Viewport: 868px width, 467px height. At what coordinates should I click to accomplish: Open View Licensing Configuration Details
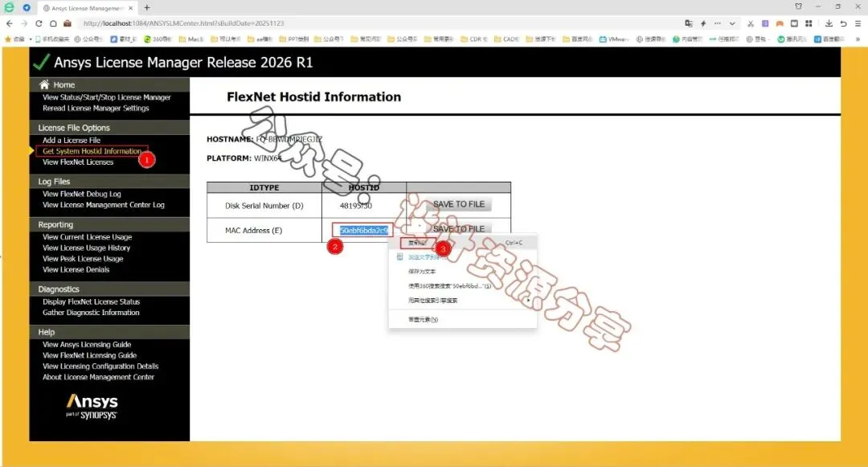(100, 367)
